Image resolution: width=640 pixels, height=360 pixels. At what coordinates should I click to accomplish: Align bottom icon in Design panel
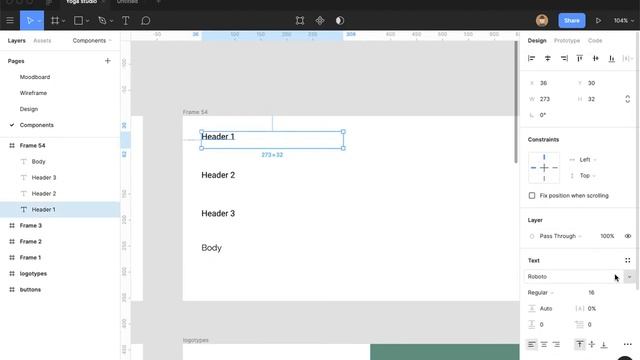point(612,58)
